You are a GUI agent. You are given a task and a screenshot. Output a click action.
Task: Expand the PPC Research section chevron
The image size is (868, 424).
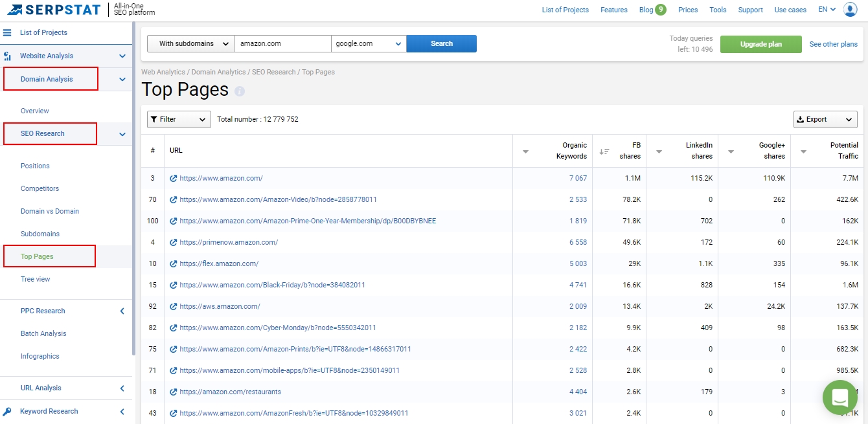point(122,311)
